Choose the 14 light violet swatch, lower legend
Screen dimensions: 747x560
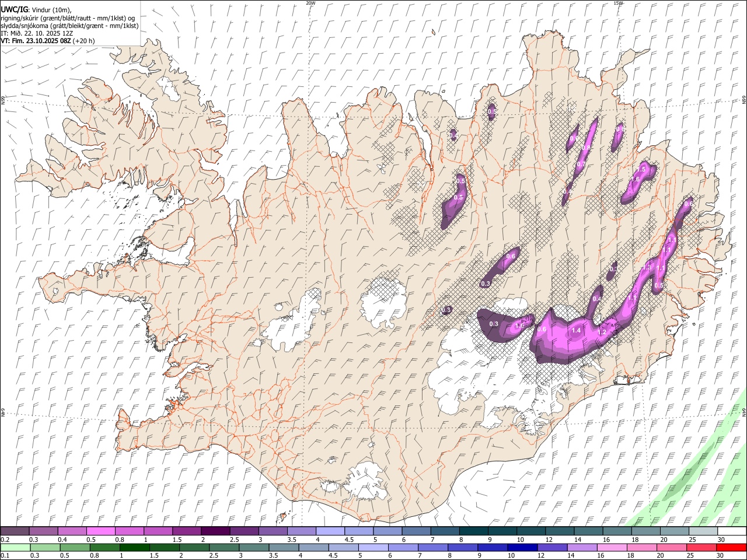(x=581, y=547)
